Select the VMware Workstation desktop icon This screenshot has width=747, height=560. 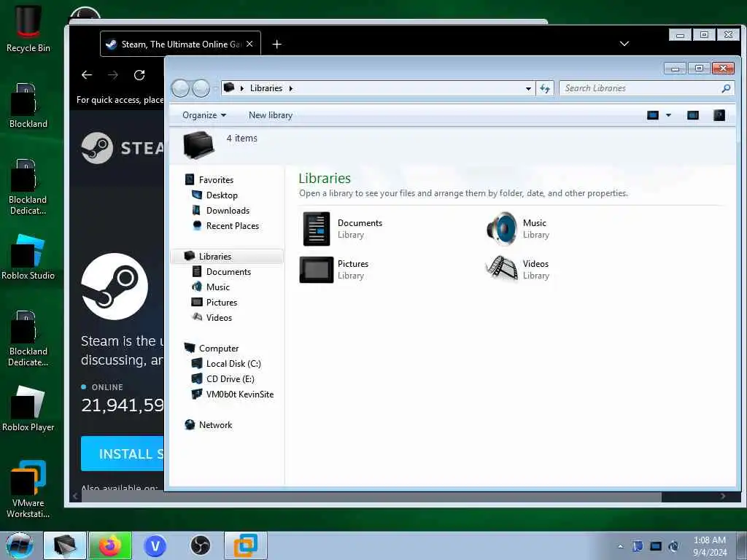tap(28, 489)
